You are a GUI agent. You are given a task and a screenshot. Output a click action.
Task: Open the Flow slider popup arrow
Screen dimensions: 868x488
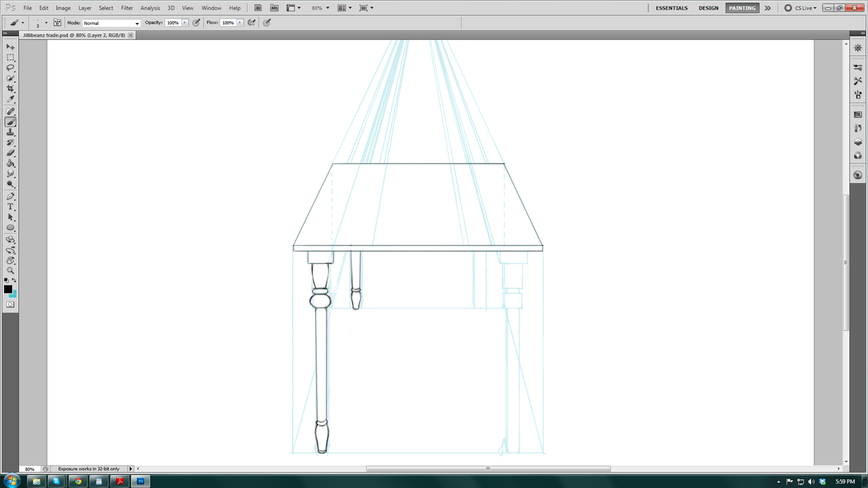tap(240, 22)
